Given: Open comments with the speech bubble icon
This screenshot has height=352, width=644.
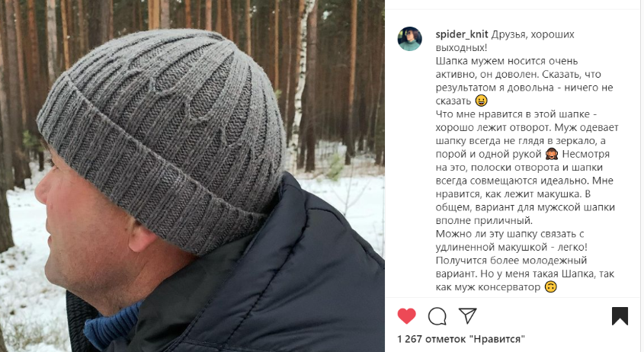Looking at the screenshot, I should pos(437,316).
